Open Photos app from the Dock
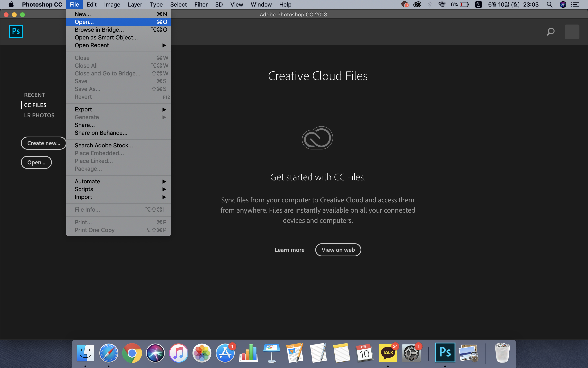 (202, 353)
